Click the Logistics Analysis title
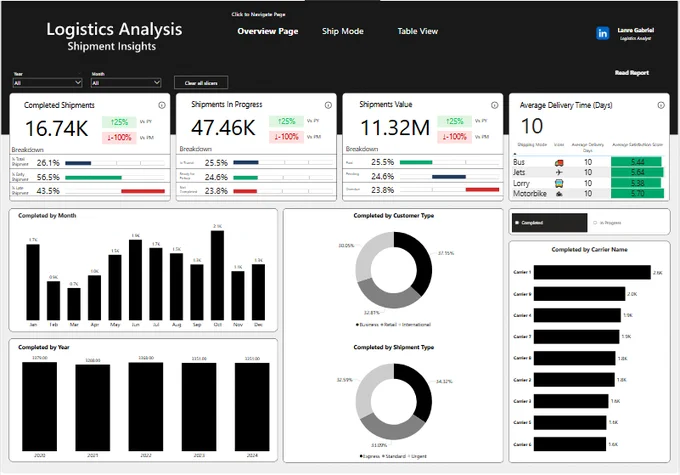The width and height of the screenshot is (680, 475). (114, 29)
